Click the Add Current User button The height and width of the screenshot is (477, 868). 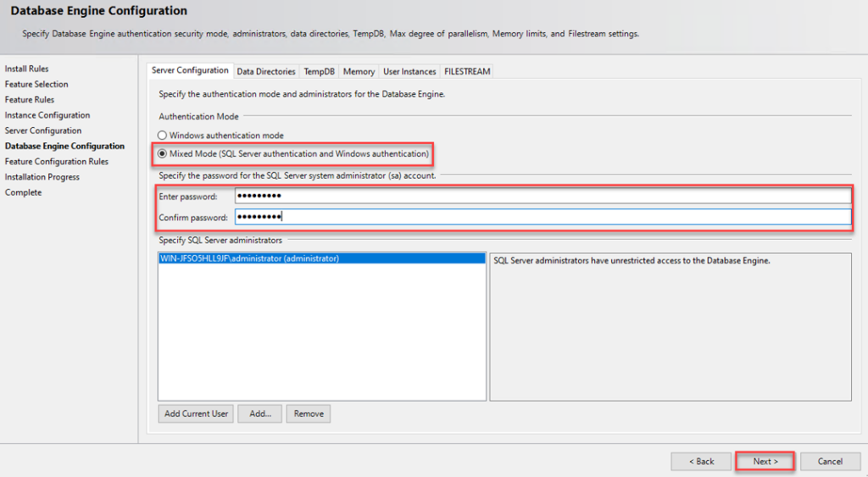point(196,413)
